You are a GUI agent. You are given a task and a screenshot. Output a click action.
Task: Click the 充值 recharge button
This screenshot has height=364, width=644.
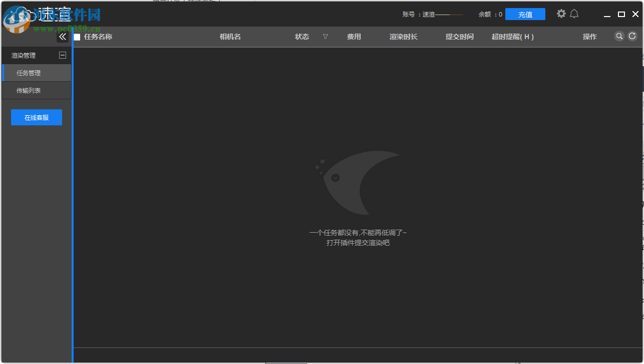525,14
